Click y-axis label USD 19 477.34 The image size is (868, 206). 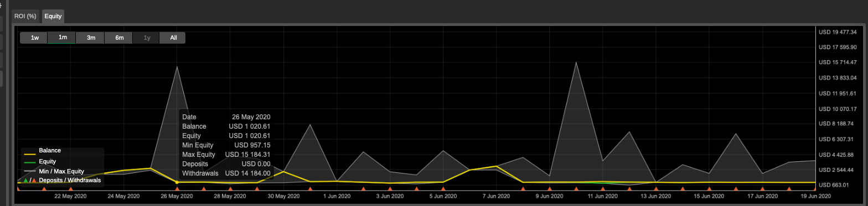point(838,32)
